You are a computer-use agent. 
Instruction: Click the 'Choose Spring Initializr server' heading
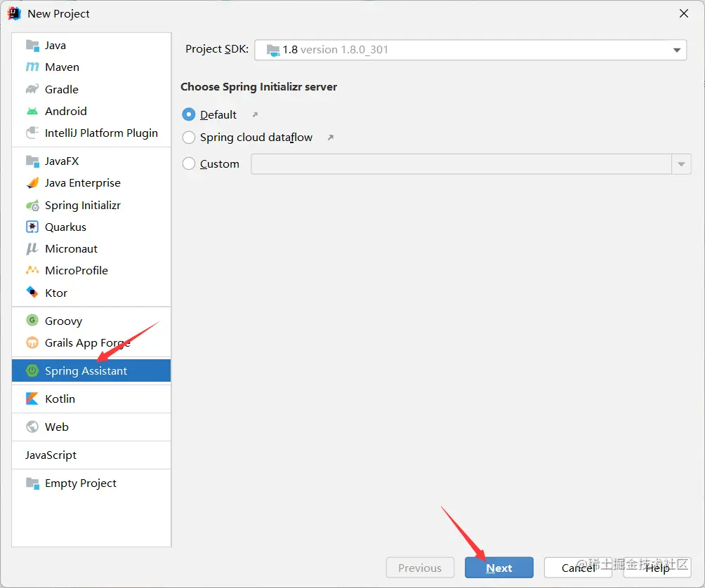[x=258, y=87]
